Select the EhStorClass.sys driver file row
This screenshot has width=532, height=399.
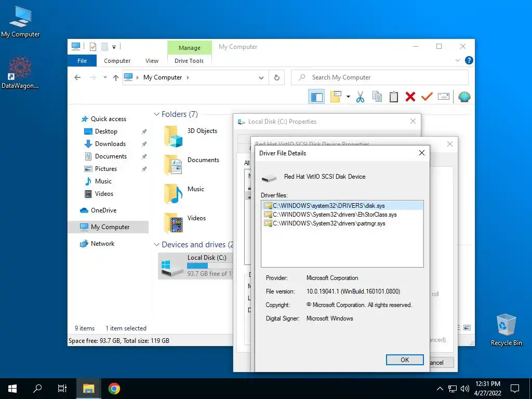[342, 215]
